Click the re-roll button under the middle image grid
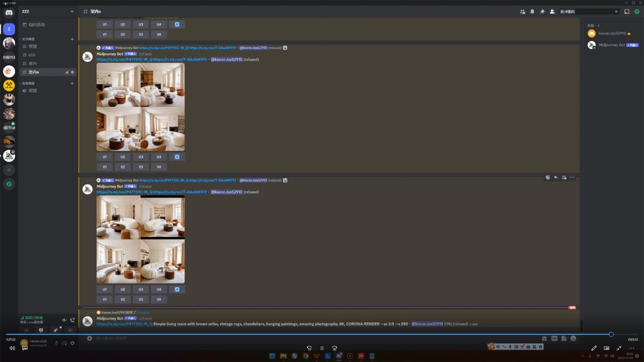The width and height of the screenshot is (644, 362). [177, 156]
